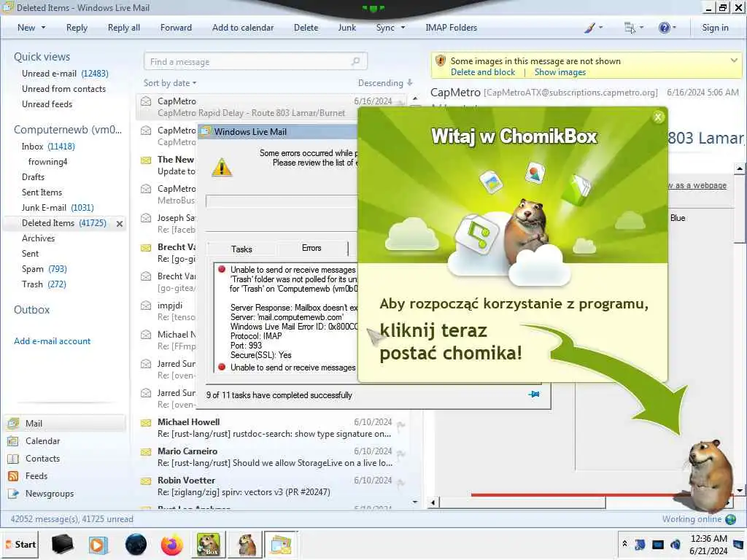Screen dimensions: 747x560
Task: Open IMAP Folders
Action: click(451, 28)
